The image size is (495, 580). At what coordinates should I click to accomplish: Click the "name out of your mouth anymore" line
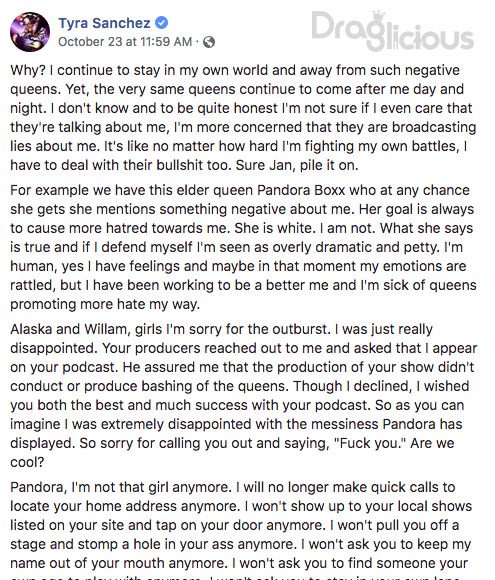tap(118, 563)
